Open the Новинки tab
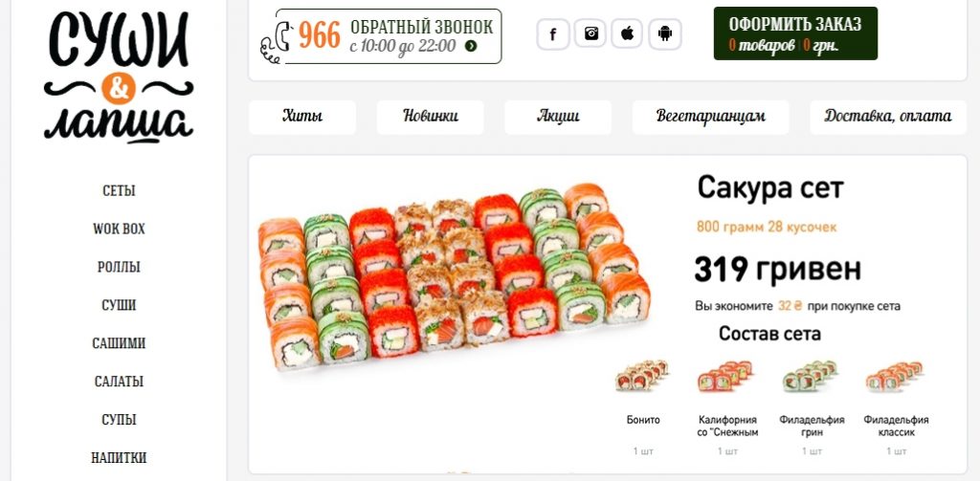 pyautogui.click(x=430, y=117)
